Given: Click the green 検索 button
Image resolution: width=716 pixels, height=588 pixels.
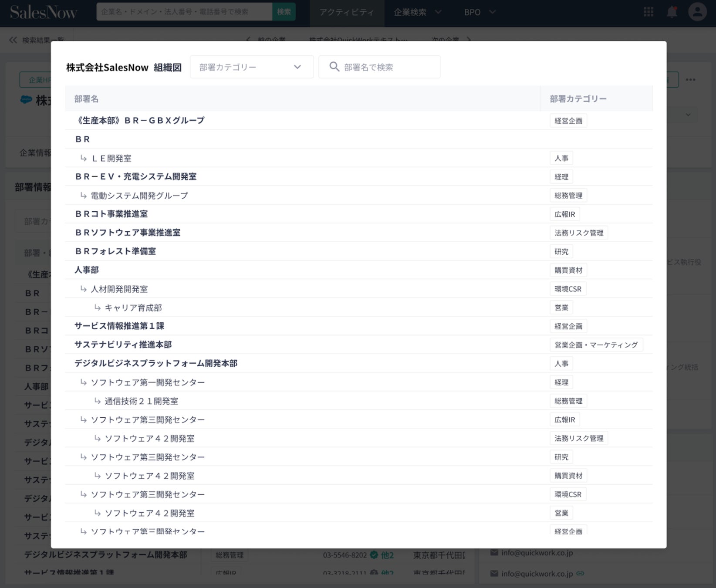Looking at the screenshot, I should [x=284, y=12].
